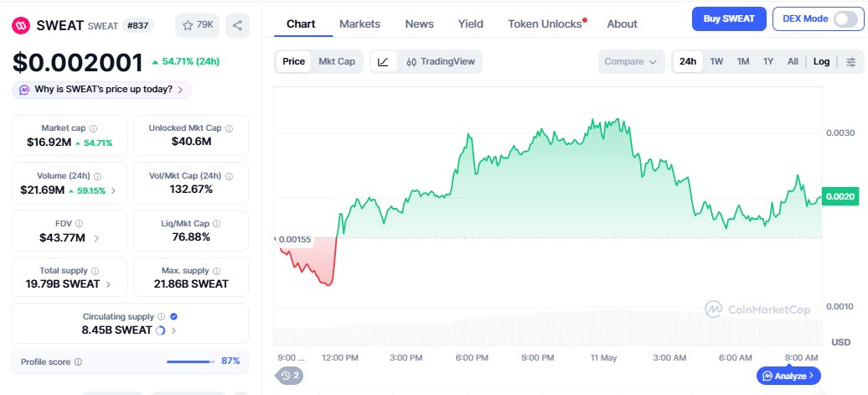
Task: Open the Markets tab
Action: click(x=359, y=23)
